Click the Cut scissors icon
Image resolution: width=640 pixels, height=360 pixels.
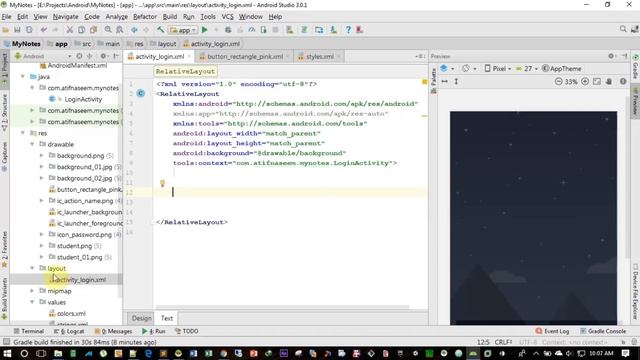tap(70, 30)
